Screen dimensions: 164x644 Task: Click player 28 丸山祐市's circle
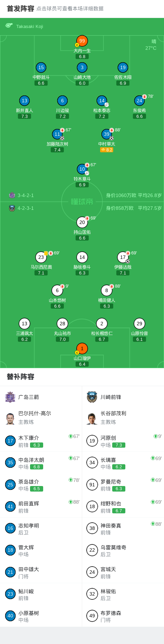pyautogui.click(x=62, y=324)
